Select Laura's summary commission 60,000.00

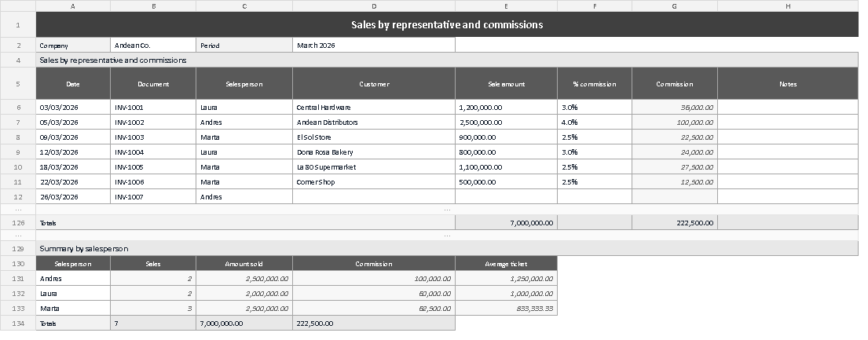(374, 294)
